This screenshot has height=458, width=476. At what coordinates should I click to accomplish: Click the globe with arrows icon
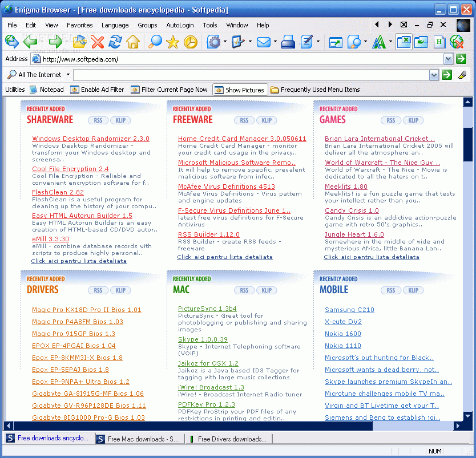point(12,42)
